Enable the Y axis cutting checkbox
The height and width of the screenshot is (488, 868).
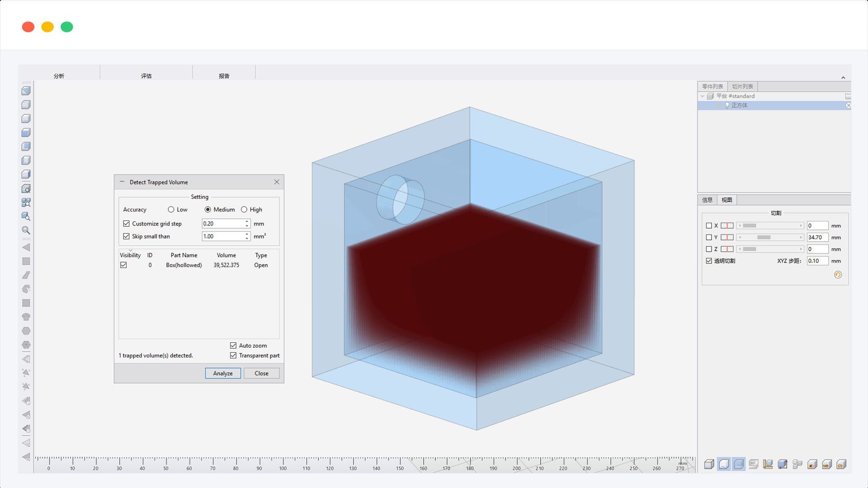pyautogui.click(x=709, y=237)
